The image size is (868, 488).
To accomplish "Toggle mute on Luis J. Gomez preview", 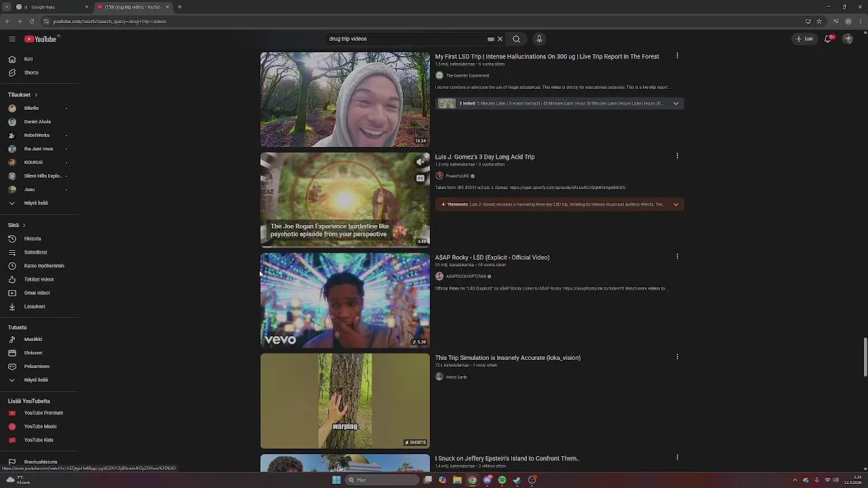I will tap(420, 163).
